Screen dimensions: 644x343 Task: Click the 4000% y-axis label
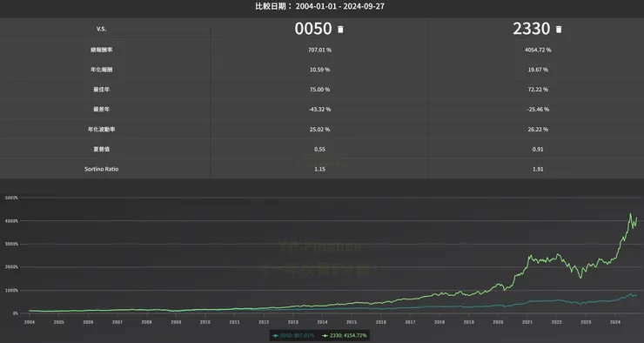click(11, 221)
